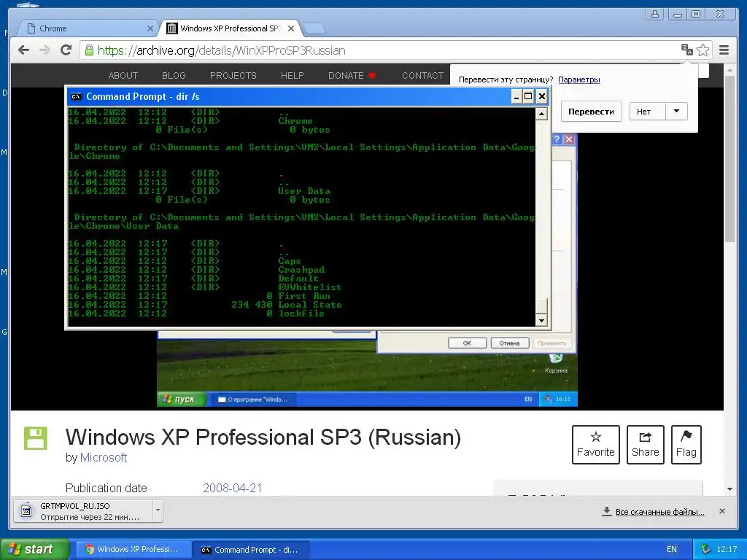Click the Отмена button in emulated dialog
The width and height of the screenshot is (747, 560).
[x=509, y=343]
